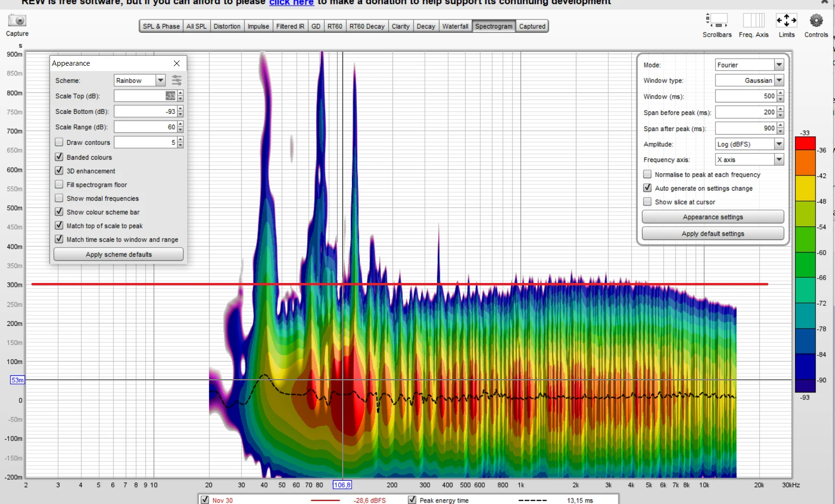Increase Scale Range with up arrow
The image size is (835, 504).
[180, 124]
